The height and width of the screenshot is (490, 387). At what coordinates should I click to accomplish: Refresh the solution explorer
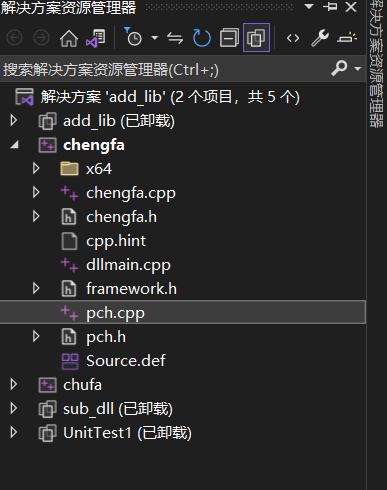[202, 38]
